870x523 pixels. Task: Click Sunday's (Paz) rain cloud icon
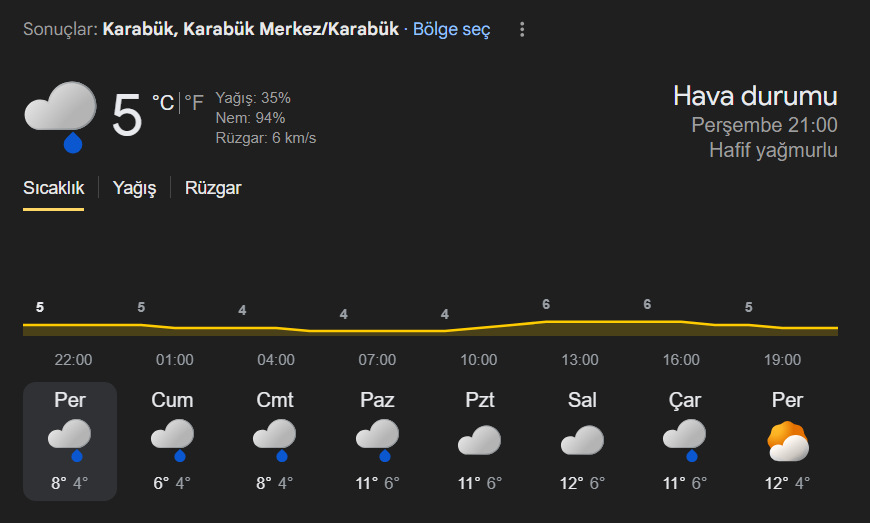[377, 439]
